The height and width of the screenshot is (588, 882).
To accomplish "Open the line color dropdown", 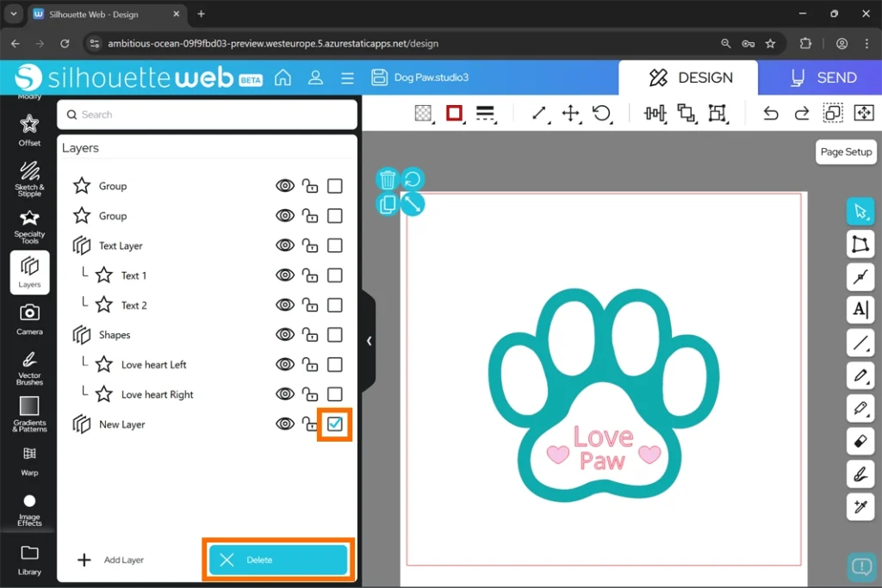I will 455,114.
